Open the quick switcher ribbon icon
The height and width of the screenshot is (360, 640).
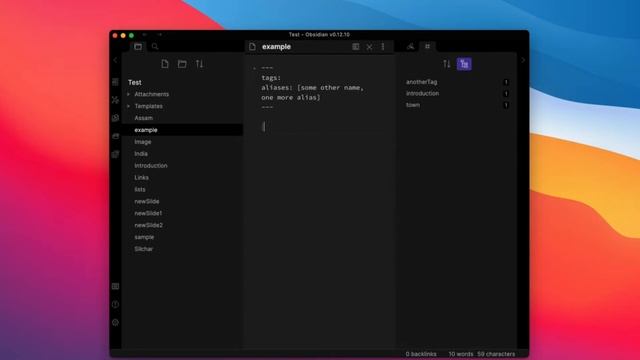pyautogui.click(x=116, y=82)
